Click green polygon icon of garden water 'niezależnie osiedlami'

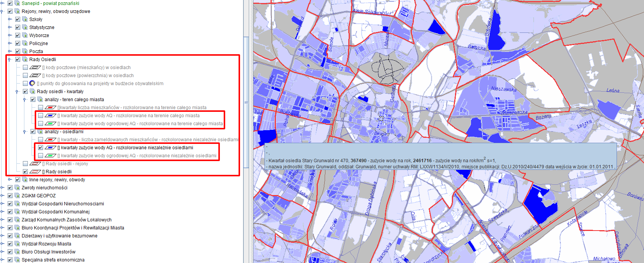(x=50, y=156)
